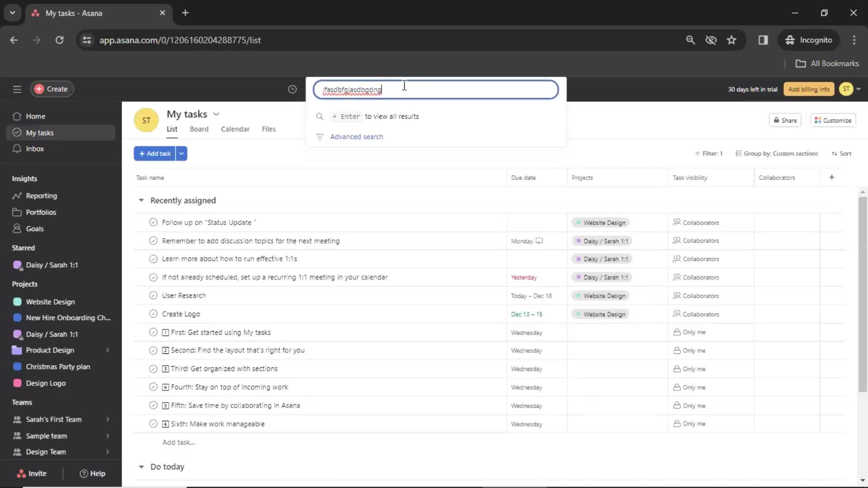Complete the recurring 1:1 meeting task
868x488 pixels.
point(153,277)
